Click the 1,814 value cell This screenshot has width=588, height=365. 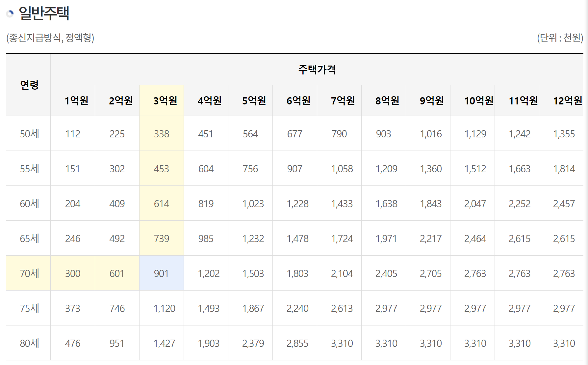tap(561, 168)
